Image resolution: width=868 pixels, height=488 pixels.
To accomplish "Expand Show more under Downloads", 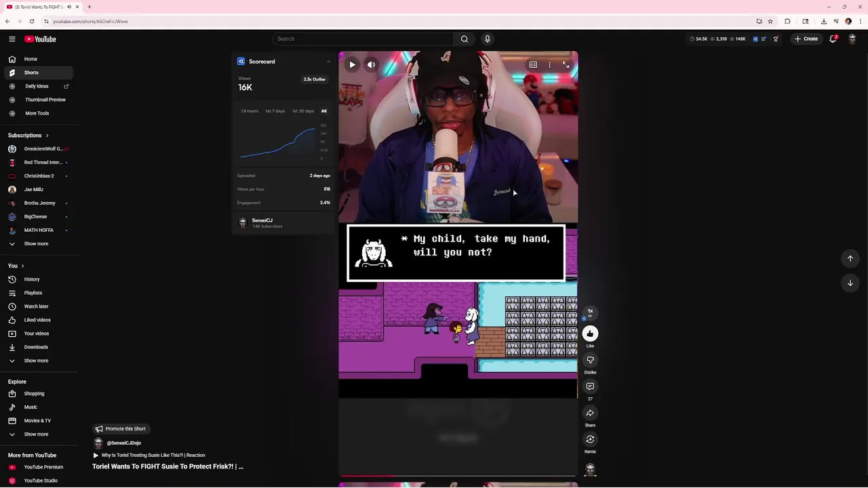I will pyautogui.click(x=39, y=361).
